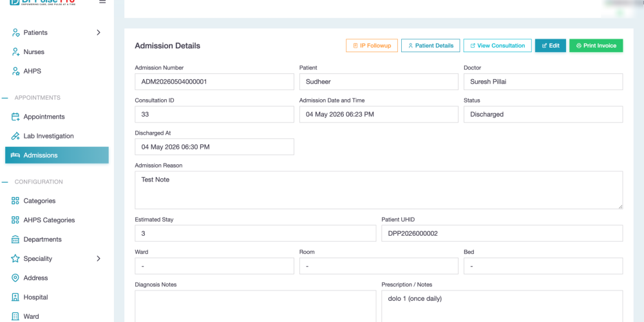
Task: Click the Bed input field
Action: (x=544, y=266)
